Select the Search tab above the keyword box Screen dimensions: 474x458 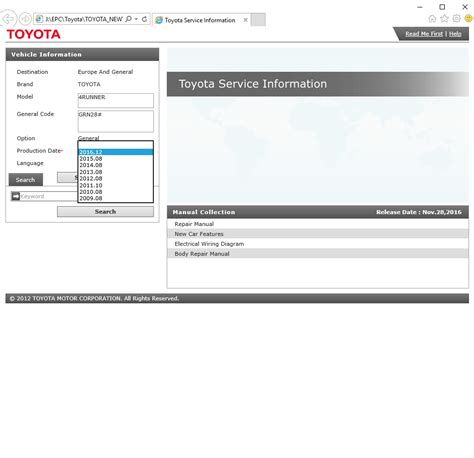[26, 180]
